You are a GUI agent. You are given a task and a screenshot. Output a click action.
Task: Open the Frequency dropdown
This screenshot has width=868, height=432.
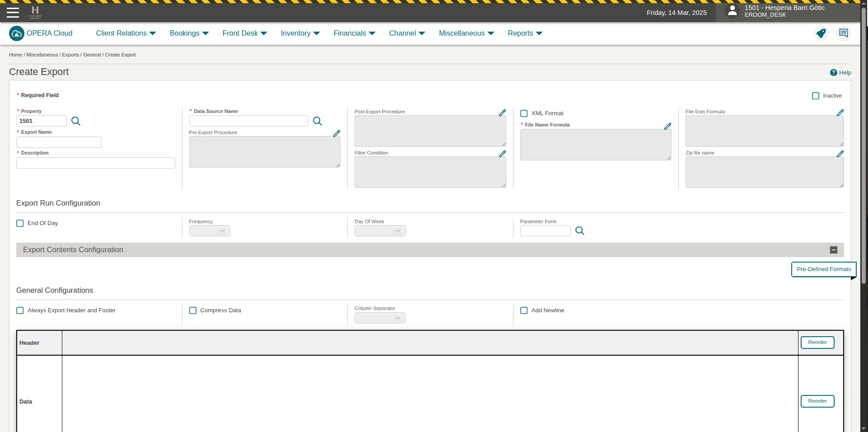(210, 231)
